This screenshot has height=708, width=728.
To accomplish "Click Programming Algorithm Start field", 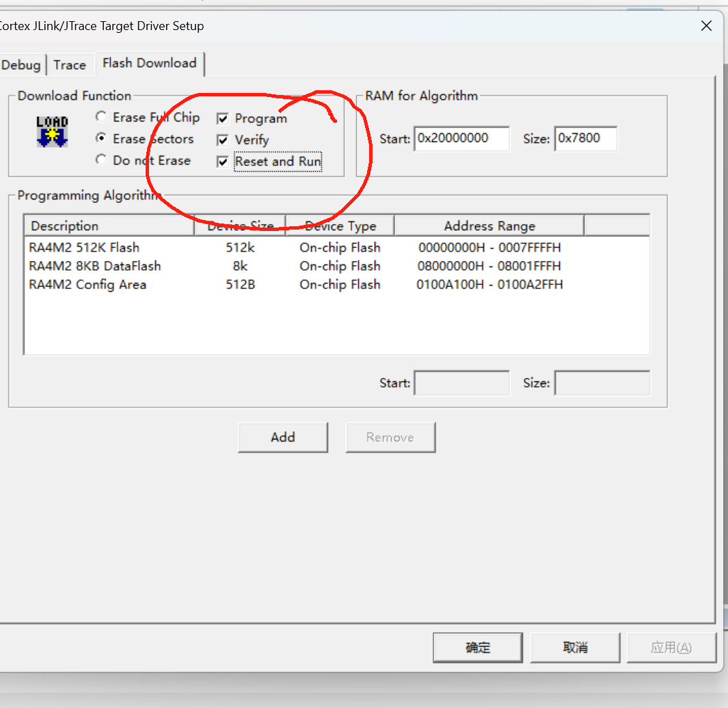I will 462,383.
